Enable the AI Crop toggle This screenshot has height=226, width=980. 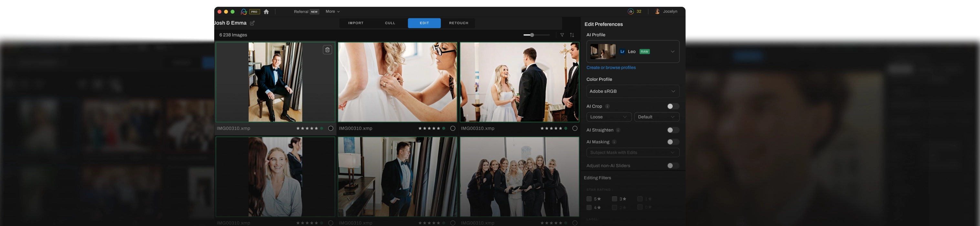673,106
